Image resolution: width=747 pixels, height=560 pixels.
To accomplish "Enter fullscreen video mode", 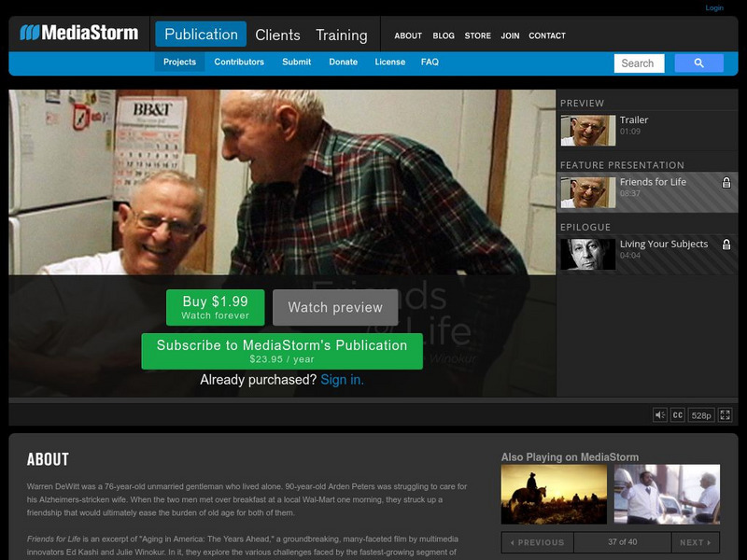I will tap(726, 414).
